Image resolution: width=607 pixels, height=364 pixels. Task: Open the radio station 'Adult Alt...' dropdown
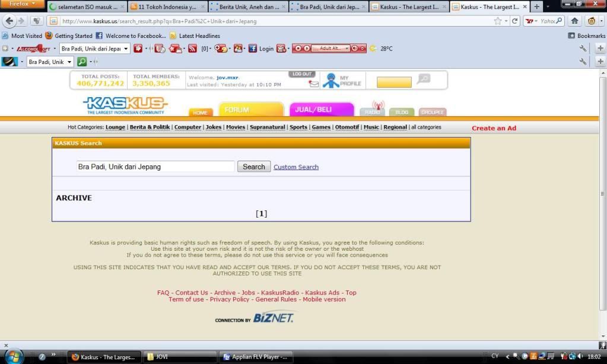(347, 49)
